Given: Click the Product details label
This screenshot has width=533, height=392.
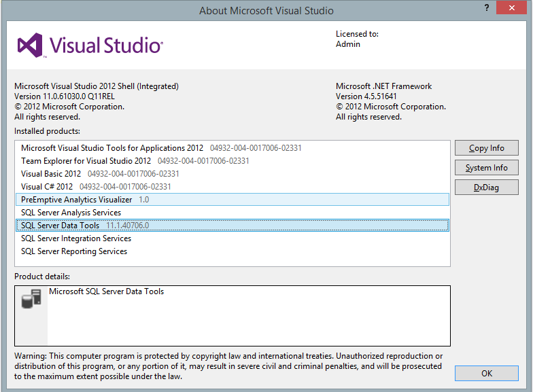Looking at the screenshot, I should (42, 277).
